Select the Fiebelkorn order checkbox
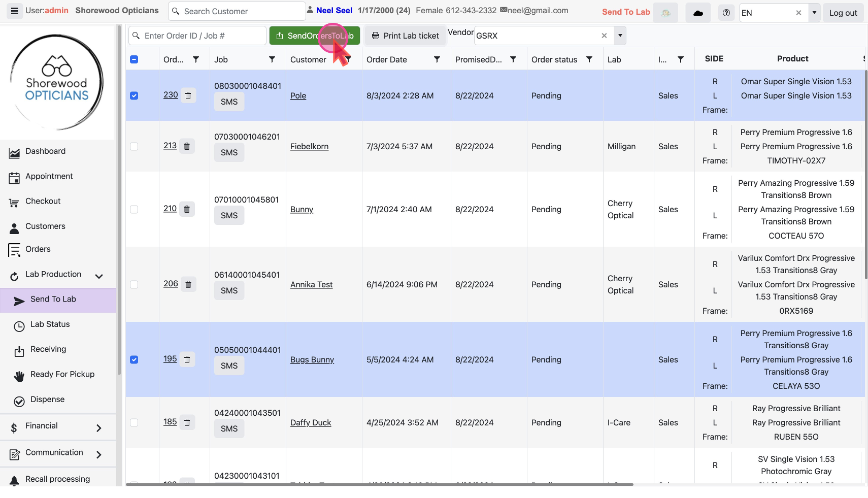The image size is (868, 498). coord(134,147)
